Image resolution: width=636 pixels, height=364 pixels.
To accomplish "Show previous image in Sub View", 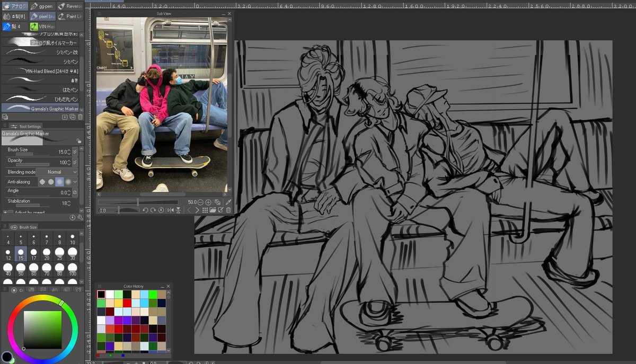I will [189, 210].
